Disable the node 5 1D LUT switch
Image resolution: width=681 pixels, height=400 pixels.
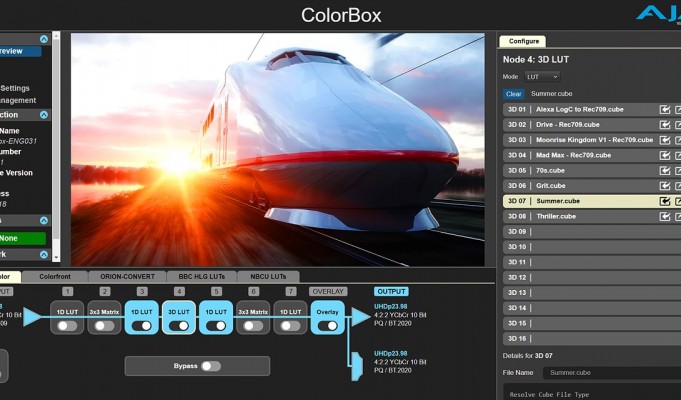[216, 326]
